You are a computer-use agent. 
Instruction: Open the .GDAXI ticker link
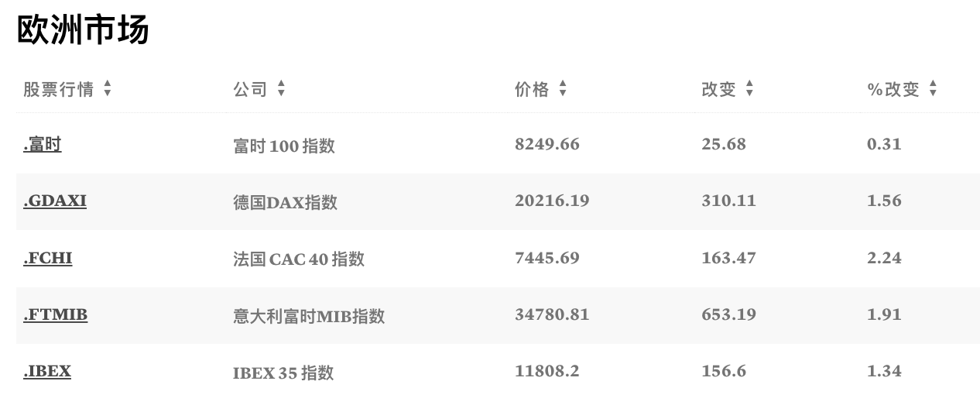55,201
